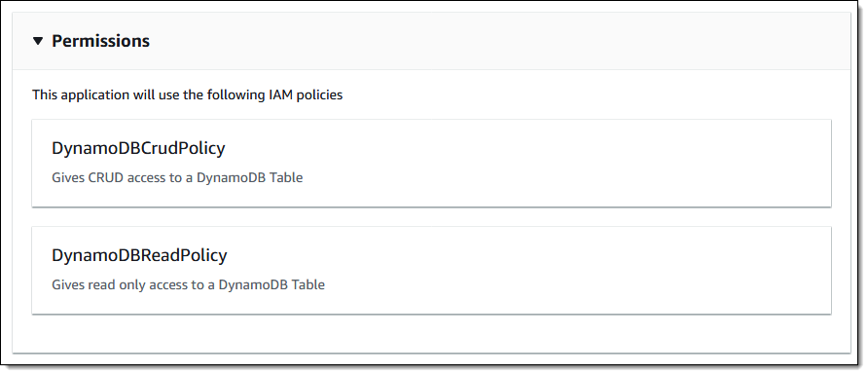Collapse the Permissions section triangle
868x375 pixels.
click(38, 41)
